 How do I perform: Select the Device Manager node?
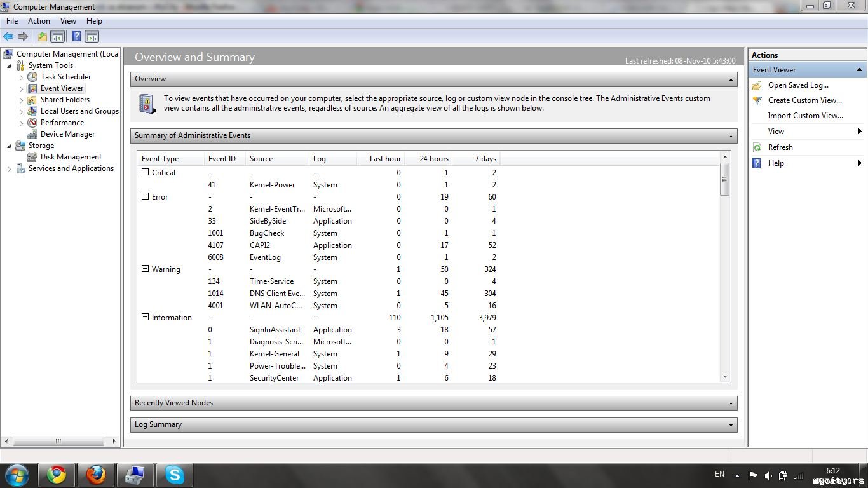point(67,134)
